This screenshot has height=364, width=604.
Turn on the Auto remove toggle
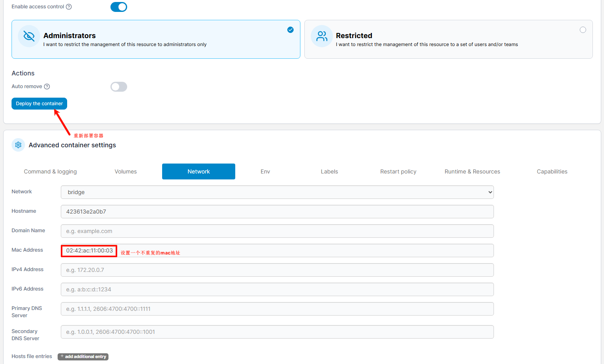coord(118,87)
